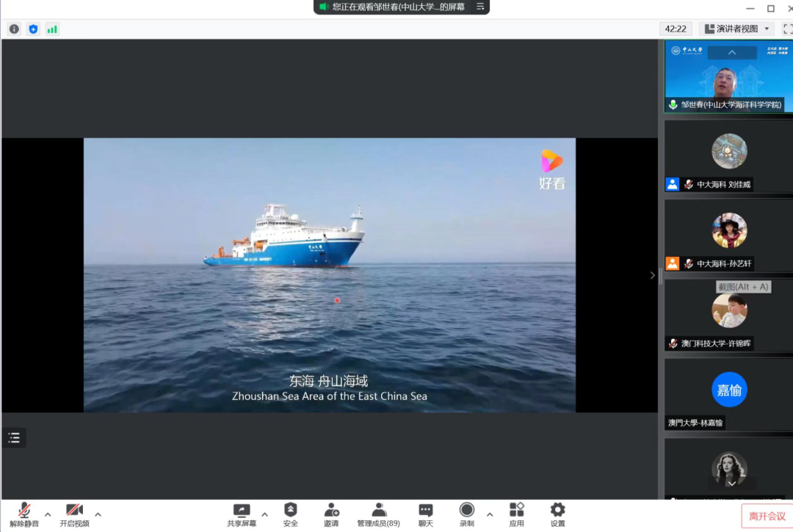The height and width of the screenshot is (532, 793).
Task: Open 设置 settings gear
Action: coord(558,514)
